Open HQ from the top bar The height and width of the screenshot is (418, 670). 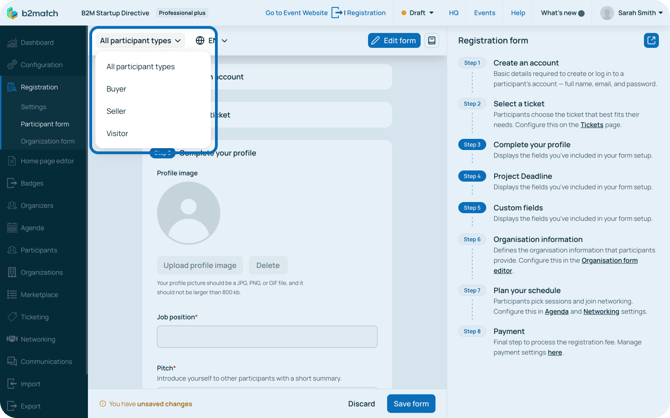pyautogui.click(x=453, y=13)
